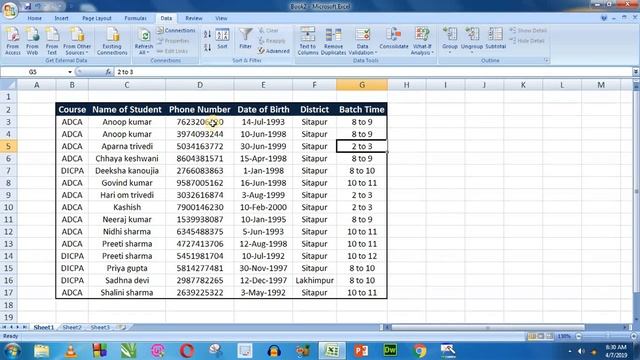This screenshot has height=360, width=640.
Task: Import data From Text
Action: click(x=52, y=41)
